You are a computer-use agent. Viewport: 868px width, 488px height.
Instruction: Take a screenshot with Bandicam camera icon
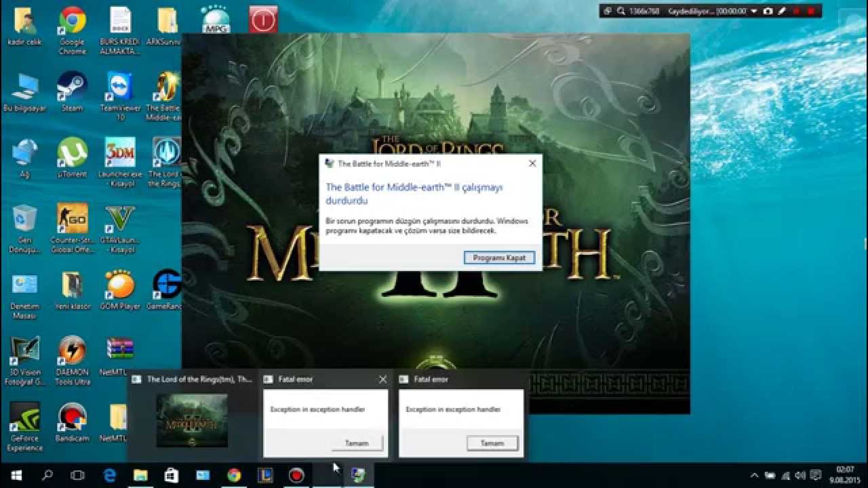[x=768, y=11]
